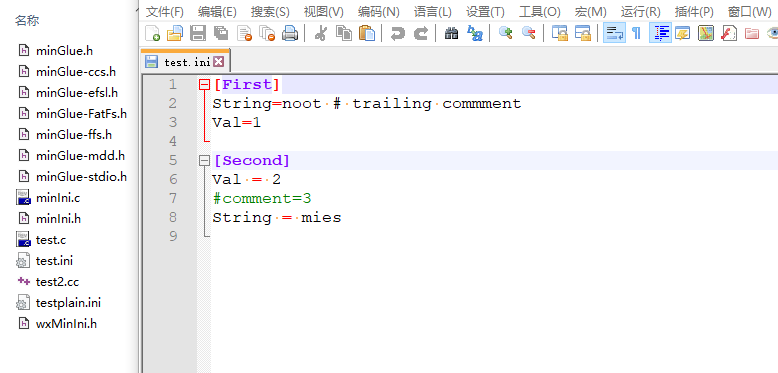Select minIni.c in the file list

click(58, 198)
